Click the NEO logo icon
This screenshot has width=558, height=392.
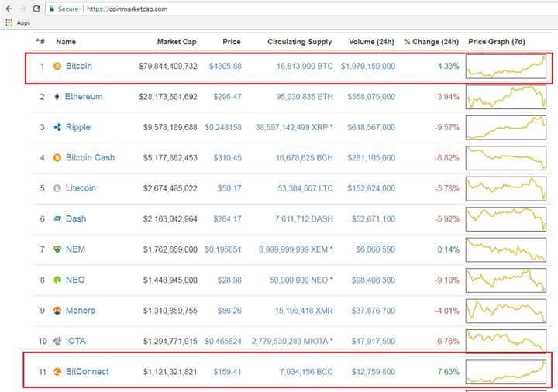coord(57,280)
